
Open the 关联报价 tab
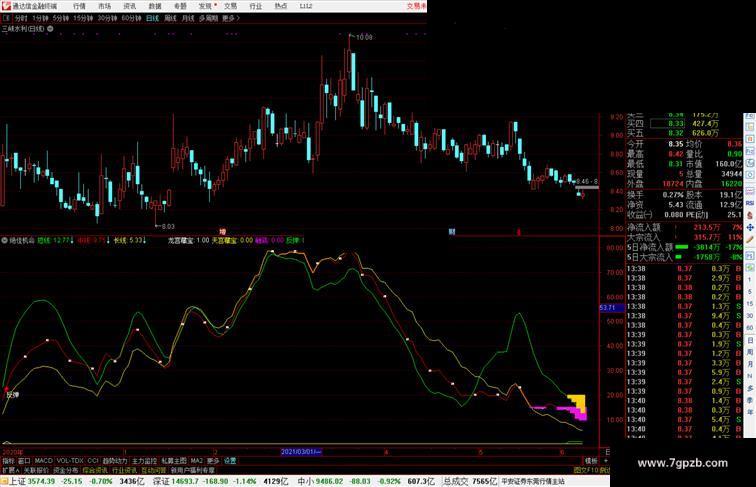[36, 470]
